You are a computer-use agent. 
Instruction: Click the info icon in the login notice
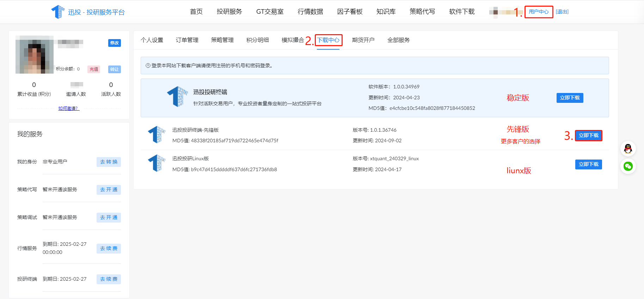pyautogui.click(x=148, y=66)
